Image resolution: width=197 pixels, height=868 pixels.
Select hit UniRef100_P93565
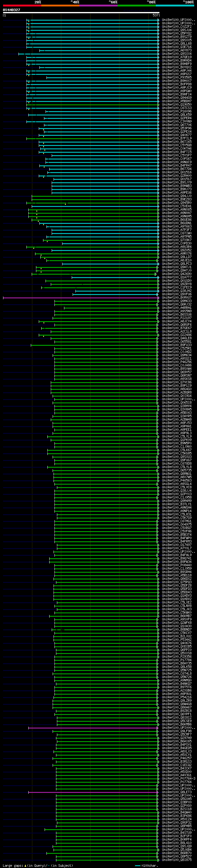coord(177,78)
